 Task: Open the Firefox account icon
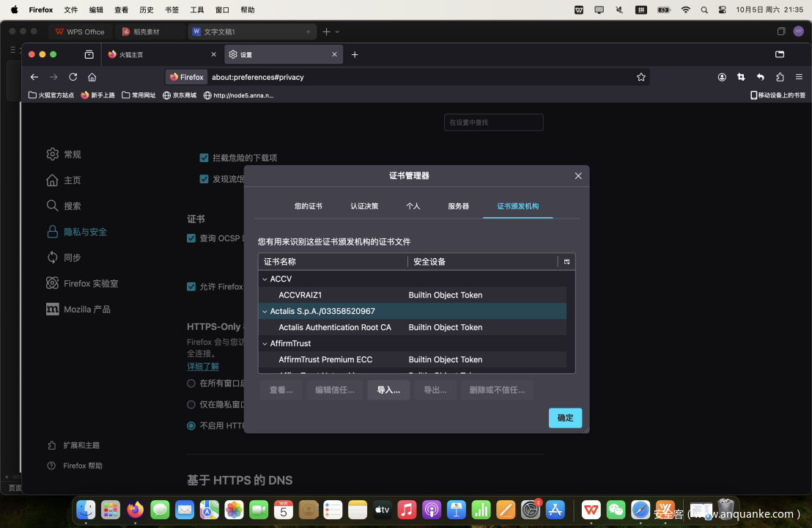tap(722, 77)
